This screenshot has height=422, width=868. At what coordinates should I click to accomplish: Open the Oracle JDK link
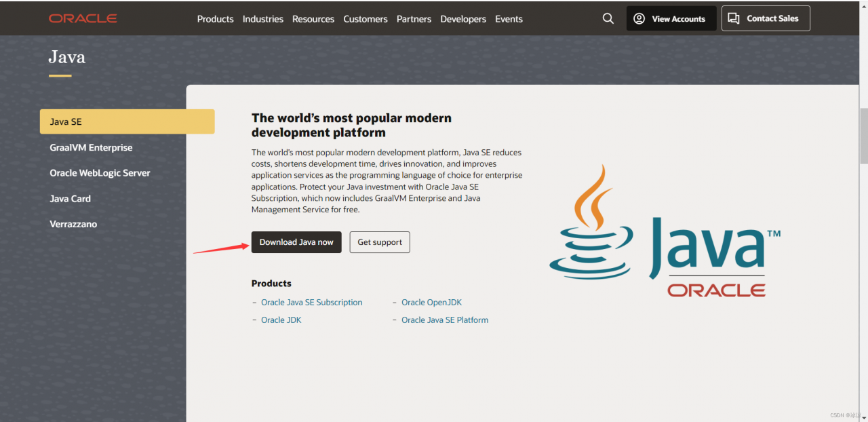[x=281, y=320]
